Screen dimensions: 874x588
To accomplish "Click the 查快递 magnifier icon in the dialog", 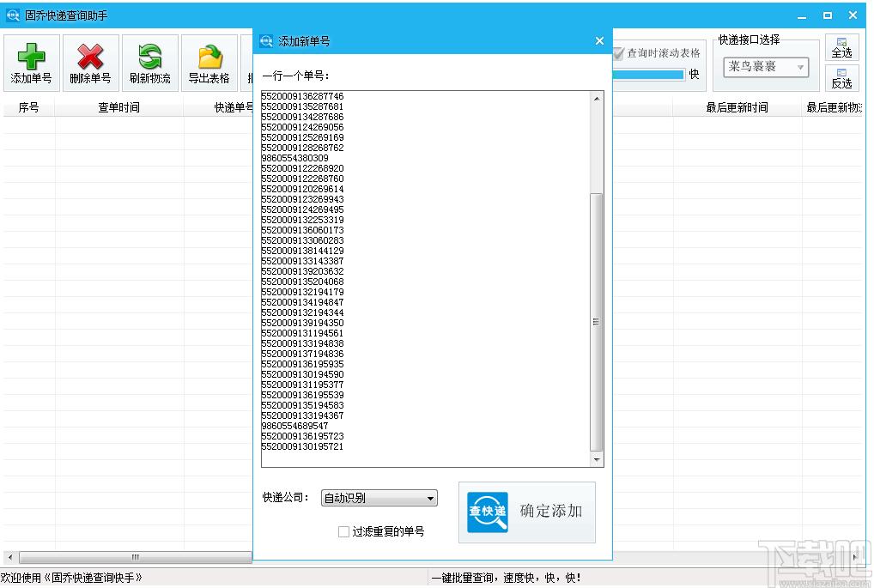I will tap(488, 512).
